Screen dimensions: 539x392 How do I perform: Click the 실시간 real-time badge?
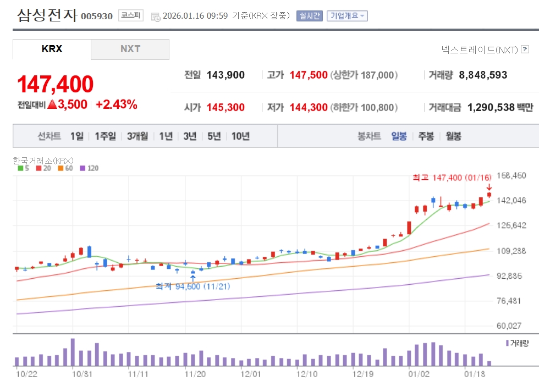(309, 16)
